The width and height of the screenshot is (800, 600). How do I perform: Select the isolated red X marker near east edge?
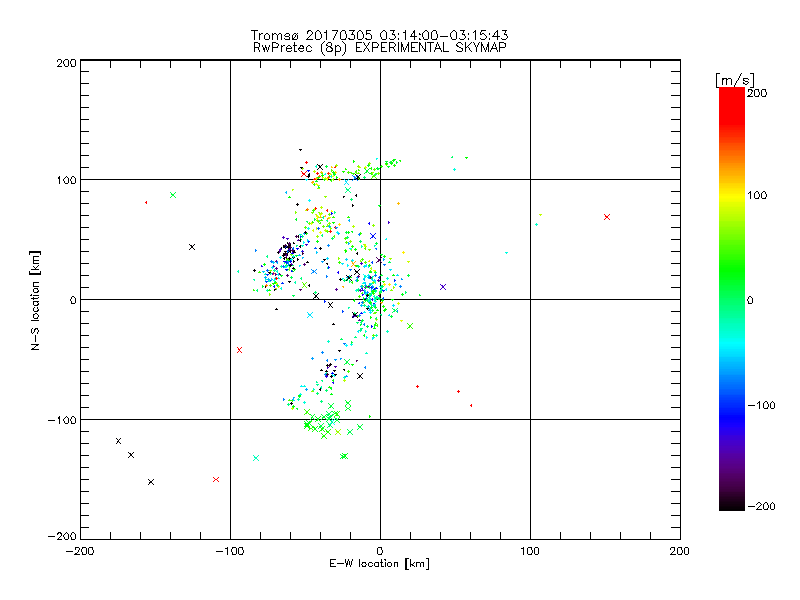[607, 217]
